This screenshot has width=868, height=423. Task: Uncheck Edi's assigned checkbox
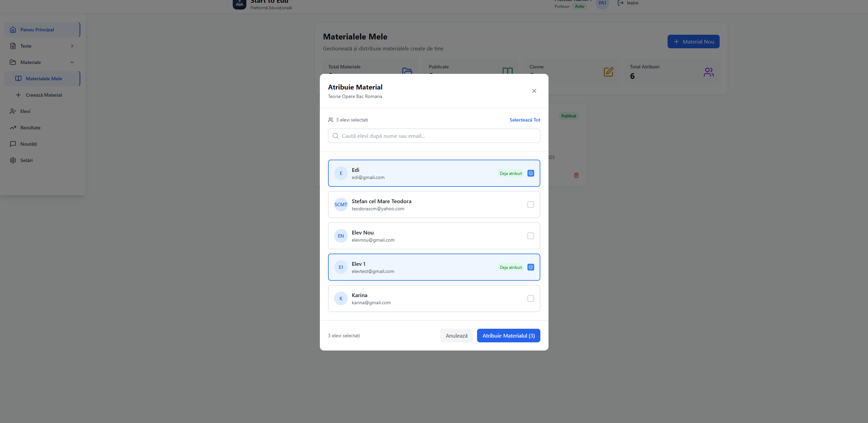point(531,173)
